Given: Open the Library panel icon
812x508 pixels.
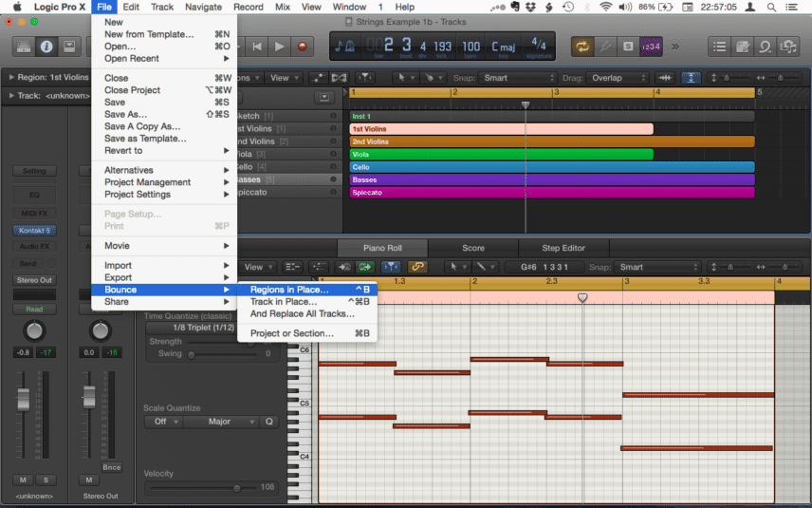Looking at the screenshot, I should tap(24, 47).
